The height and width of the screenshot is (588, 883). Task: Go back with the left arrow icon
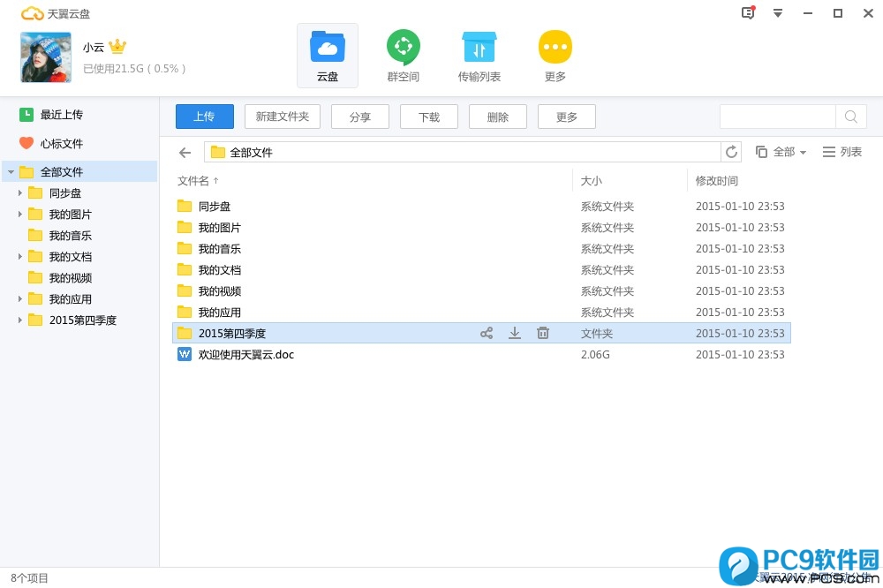[185, 152]
